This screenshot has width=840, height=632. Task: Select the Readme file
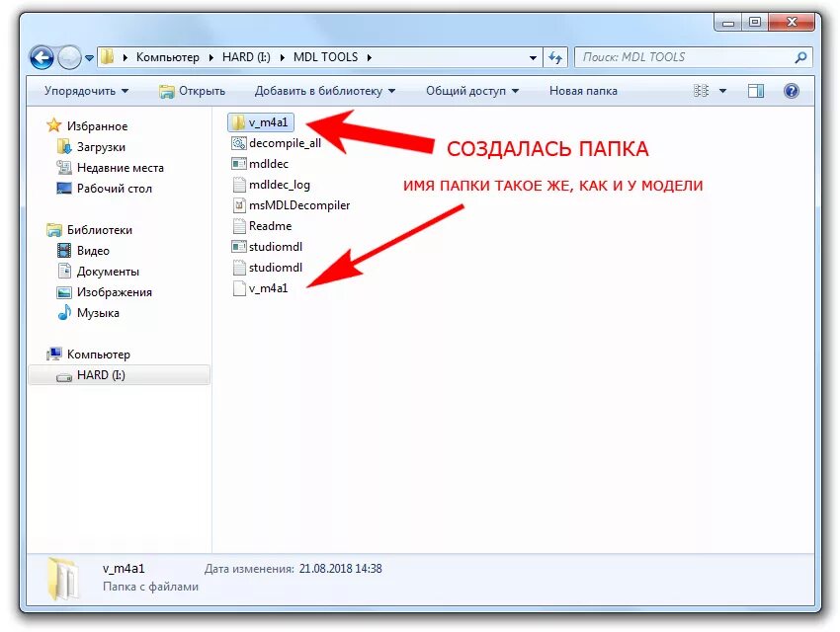(262, 226)
